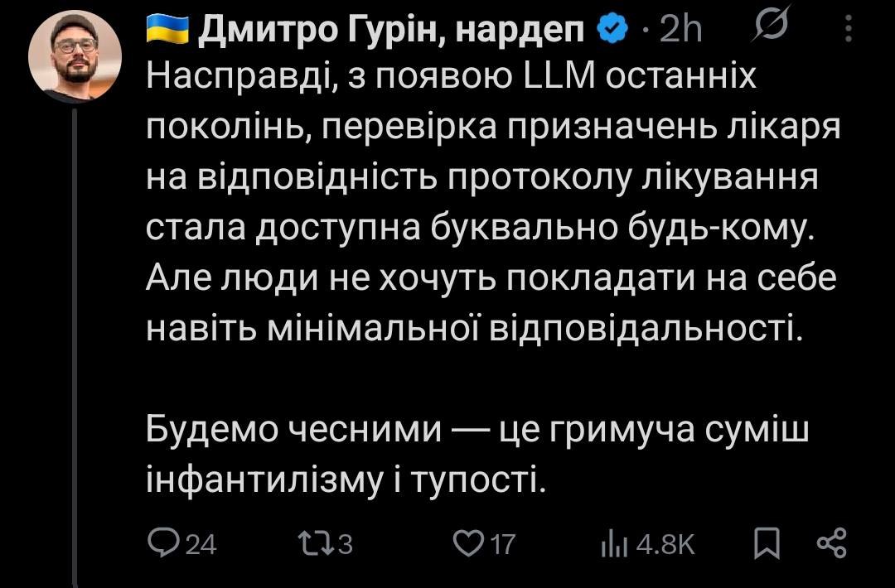Share the tweet via the share icon

click(830, 543)
